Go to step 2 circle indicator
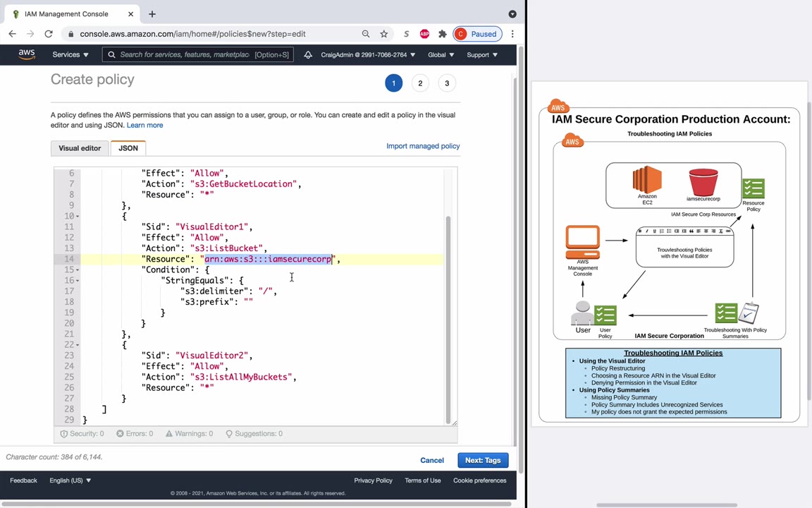The width and height of the screenshot is (812, 508). pyautogui.click(x=420, y=83)
